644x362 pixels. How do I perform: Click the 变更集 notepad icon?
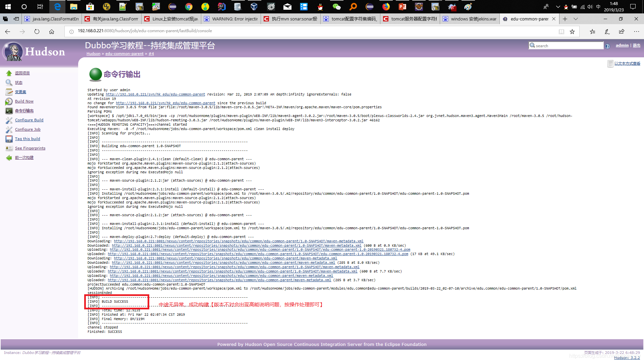[x=9, y=92]
